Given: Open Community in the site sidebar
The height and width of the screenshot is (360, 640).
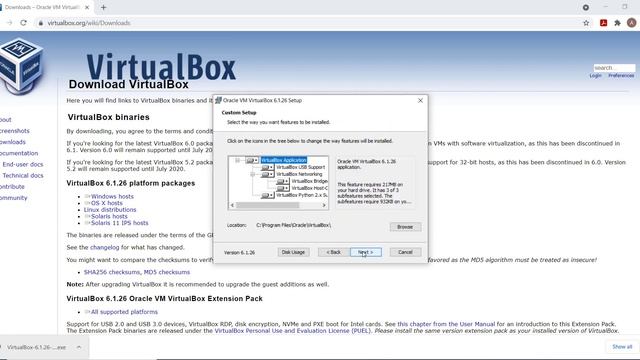Looking at the screenshot, I should pyautogui.click(x=13, y=198).
